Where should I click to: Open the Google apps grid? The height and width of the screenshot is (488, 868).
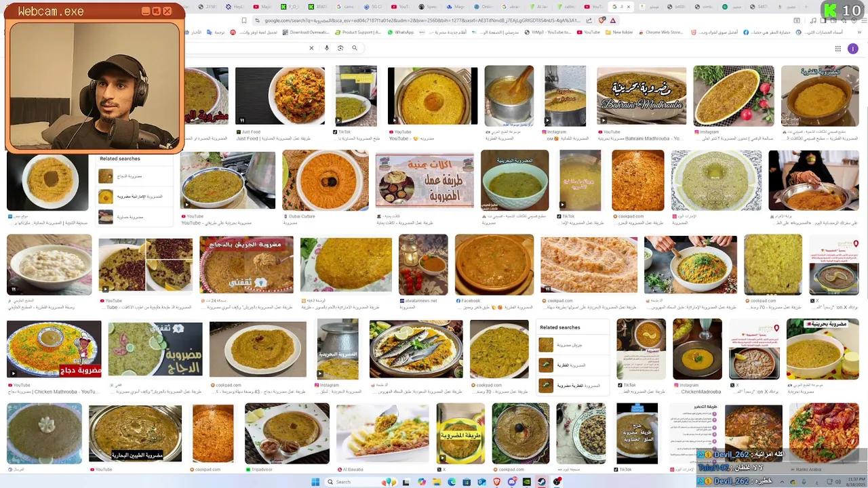point(838,49)
